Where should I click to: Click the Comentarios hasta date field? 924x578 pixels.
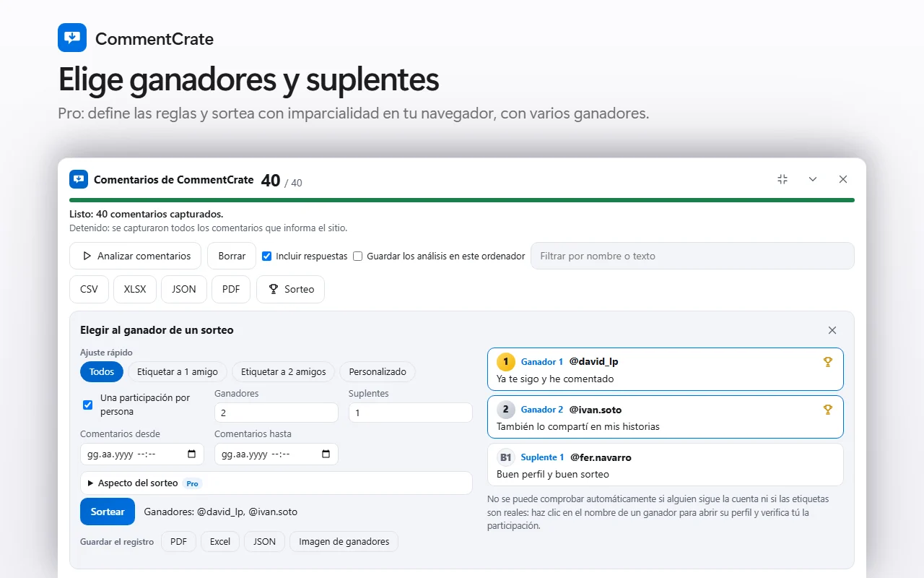click(276, 454)
